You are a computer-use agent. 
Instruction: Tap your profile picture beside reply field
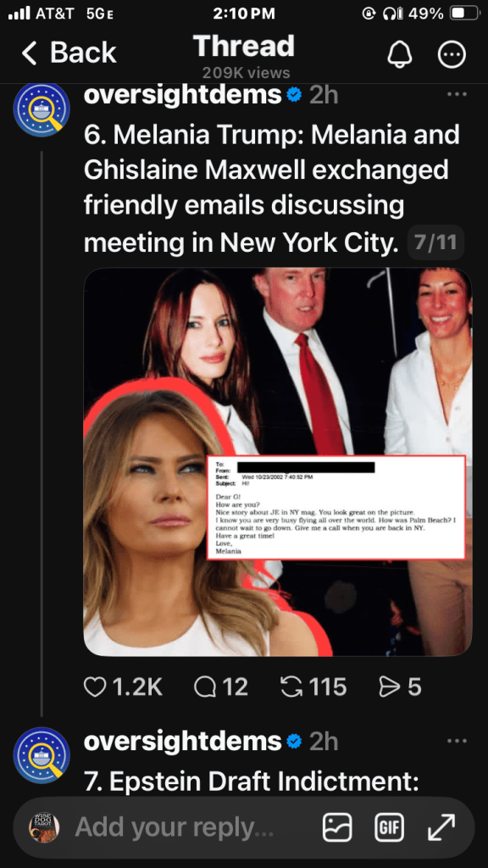pos(44,827)
